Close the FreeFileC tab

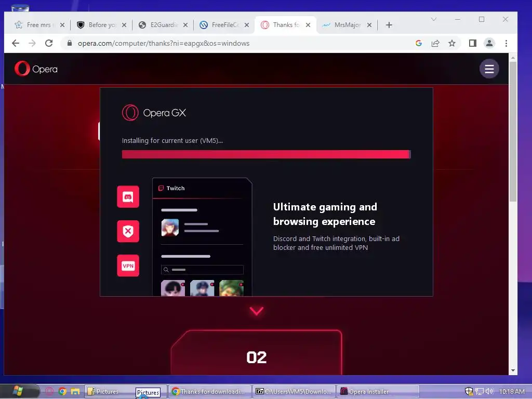(x=247, y=25)
